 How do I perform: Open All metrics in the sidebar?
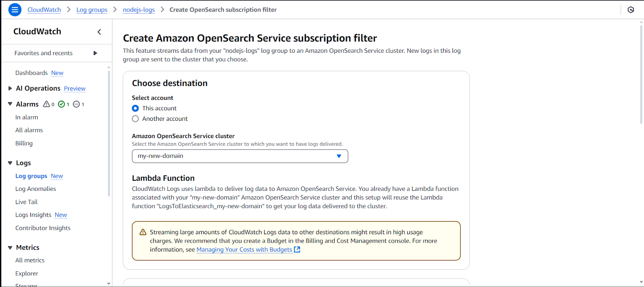point(30,260)
